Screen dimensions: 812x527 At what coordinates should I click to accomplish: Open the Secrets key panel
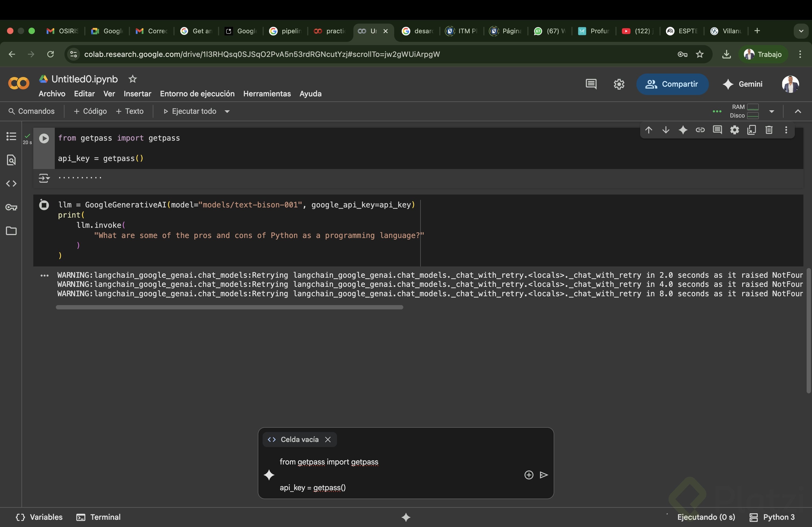pyautogui.click(x=11, y=207)
